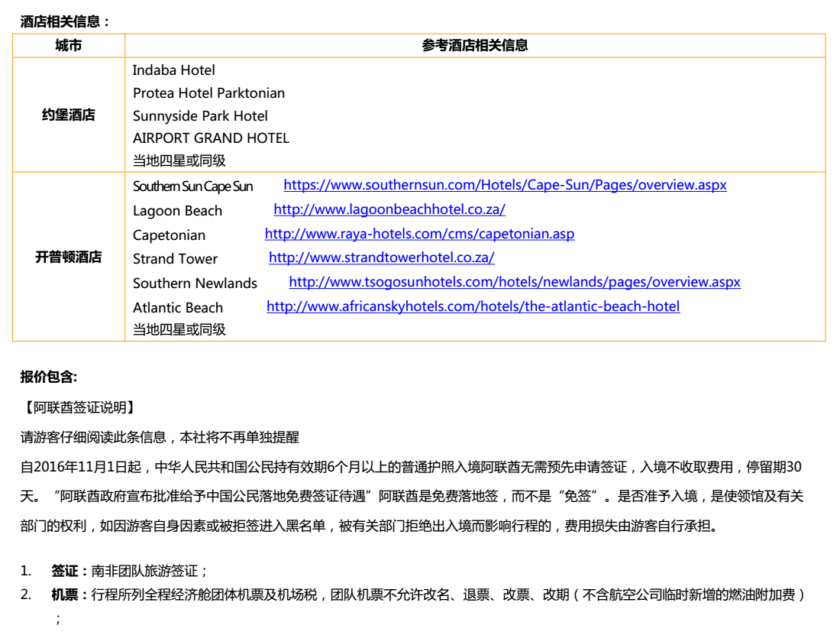Click the line starting '部门的权利'

(369, 526)
